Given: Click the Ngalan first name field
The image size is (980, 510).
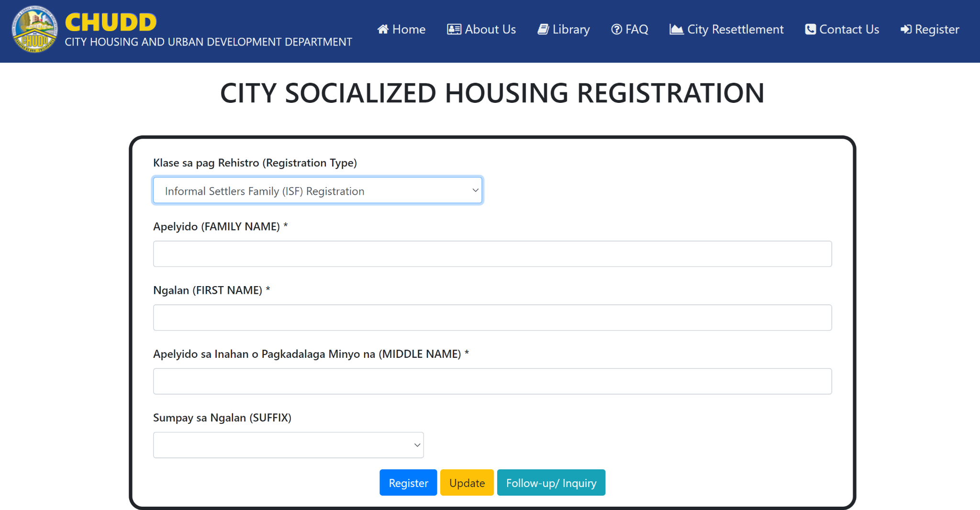Looking at the screenshot, I should [492, 317].
